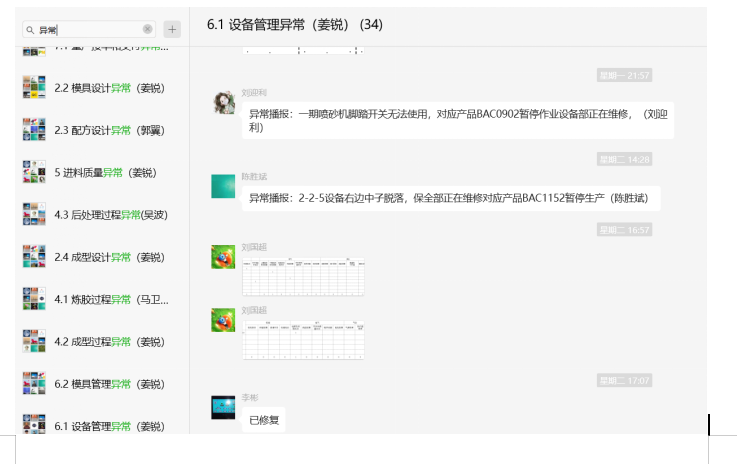Open 李彬's avatar next to 已修复

[224, 407]
